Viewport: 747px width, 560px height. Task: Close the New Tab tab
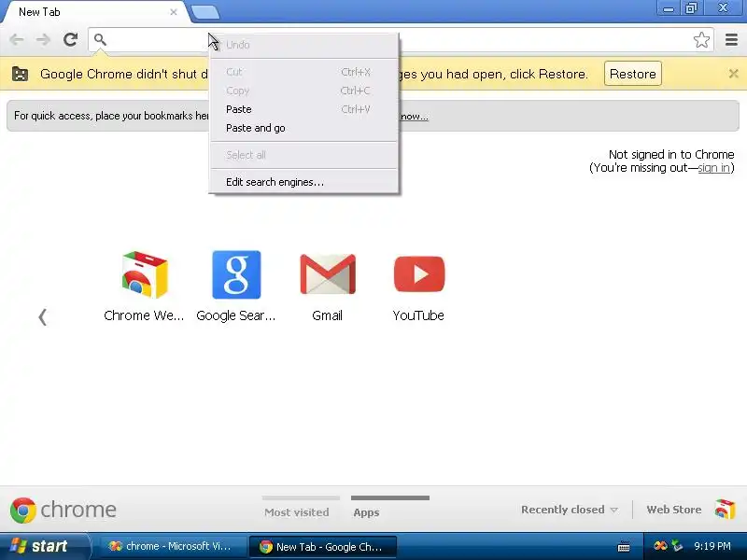174,12
